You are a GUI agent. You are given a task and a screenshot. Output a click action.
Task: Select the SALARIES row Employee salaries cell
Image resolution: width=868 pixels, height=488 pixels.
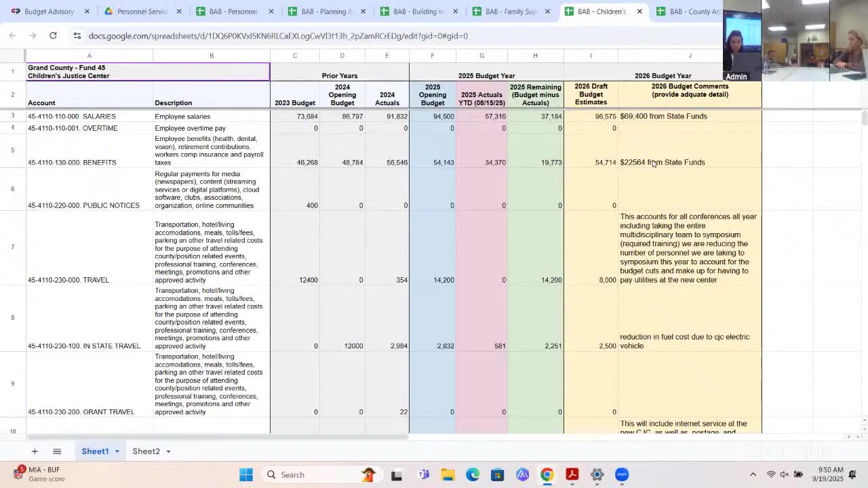182,116
